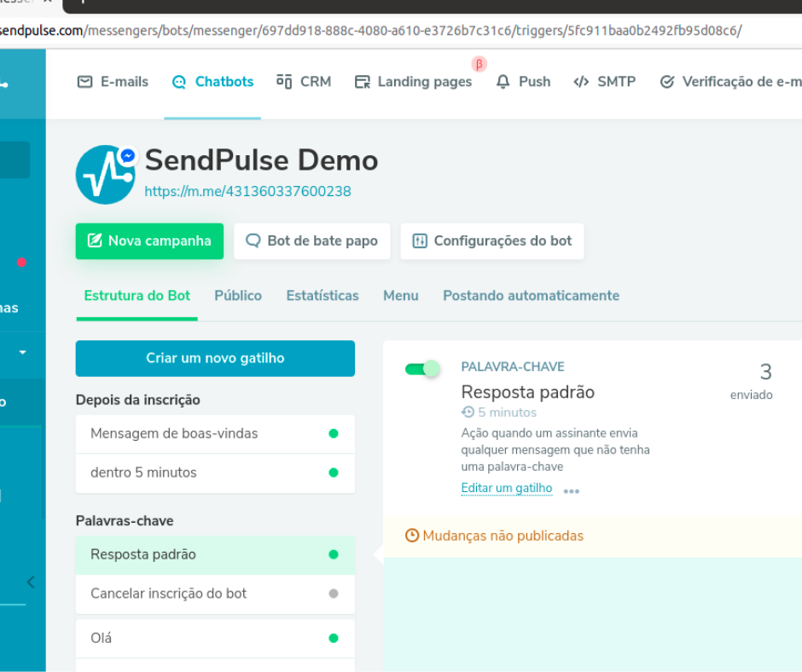Image resolution: width=802 pixels, height=672 pixels.
Task: Expand the sidebar dropdown caret
Action: click(x=22, y=352)
